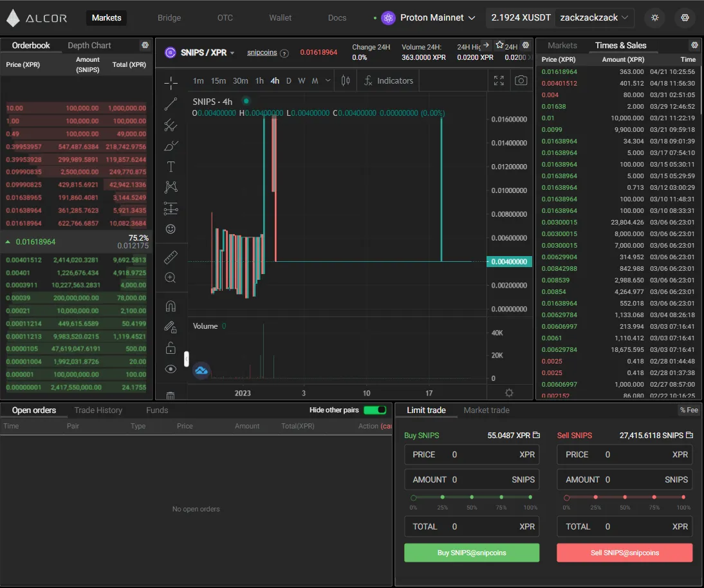Open zackzackzack account dropdown
The width and height of the screenshot is (704, 588).
tap(594, 18)
